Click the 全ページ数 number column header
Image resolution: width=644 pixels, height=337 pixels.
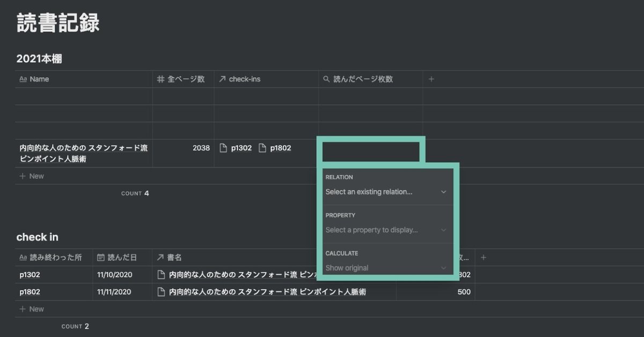(186, 79)
